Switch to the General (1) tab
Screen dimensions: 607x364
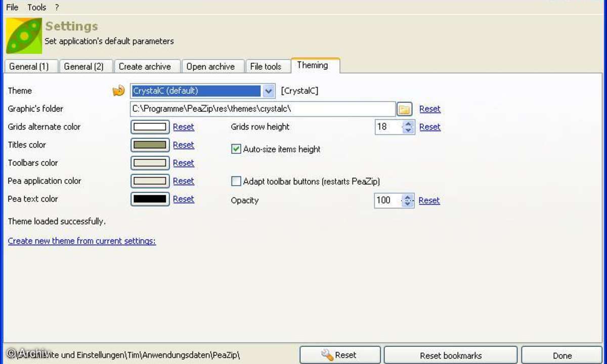pos(29,67)
